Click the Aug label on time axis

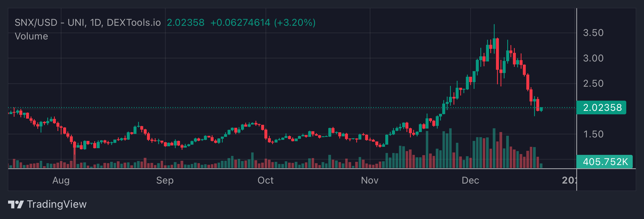point(61,180)
